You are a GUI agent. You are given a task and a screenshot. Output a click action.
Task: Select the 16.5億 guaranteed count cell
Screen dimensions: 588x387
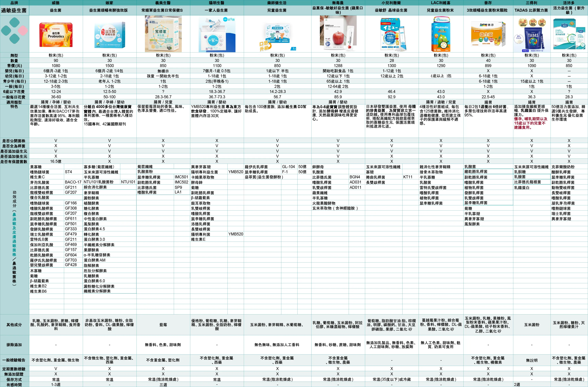click(x=56, y=161)
